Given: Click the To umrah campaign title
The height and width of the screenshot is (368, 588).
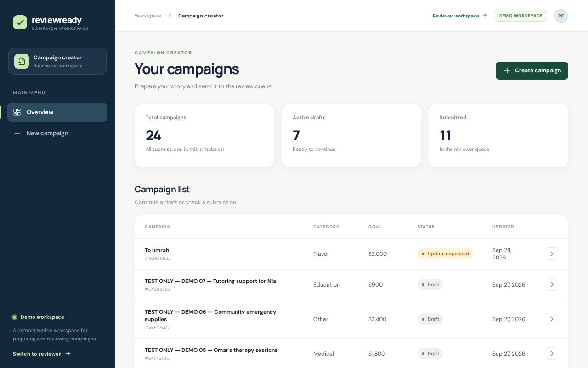Looking at the screenshot, I should (157, 250).
